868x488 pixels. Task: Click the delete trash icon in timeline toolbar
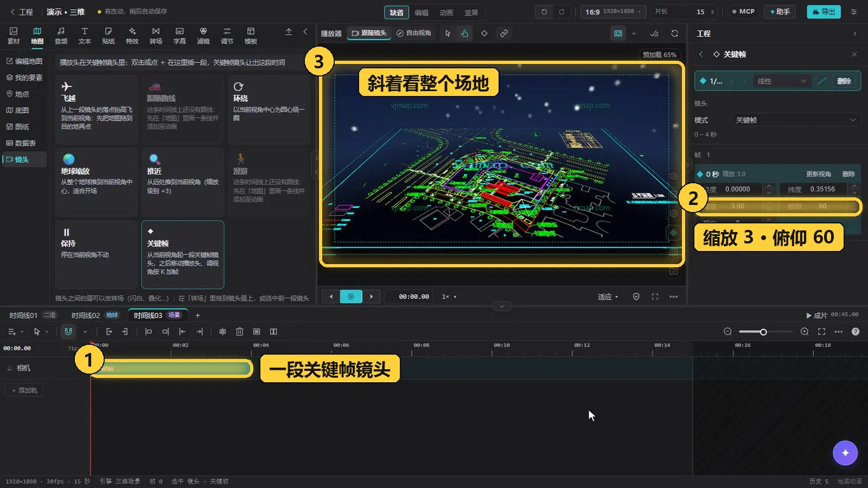(239, 331)
